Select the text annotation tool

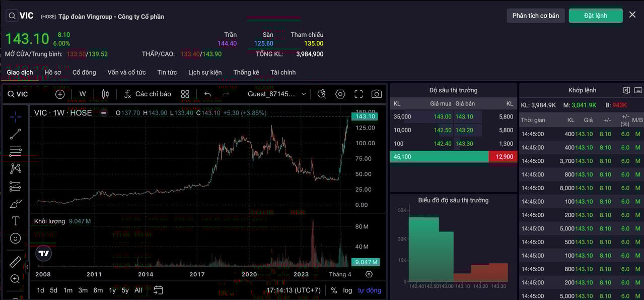coord(16,221)
